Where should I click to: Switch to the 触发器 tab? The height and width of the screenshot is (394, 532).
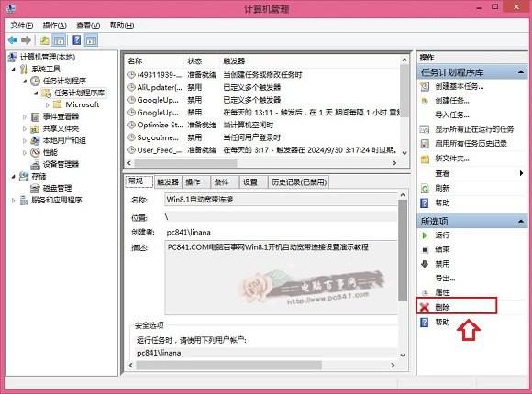[168, 182]
